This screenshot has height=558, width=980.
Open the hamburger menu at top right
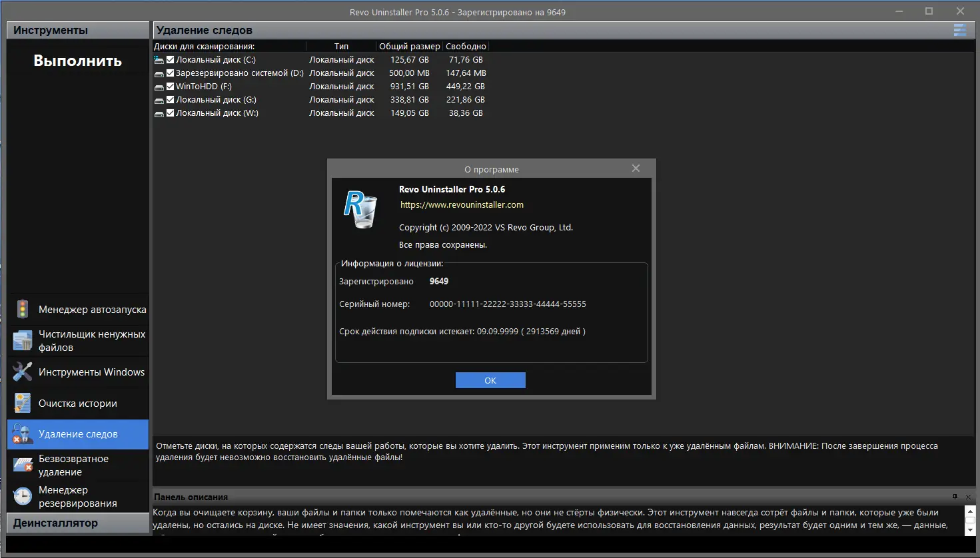point(960,29)
